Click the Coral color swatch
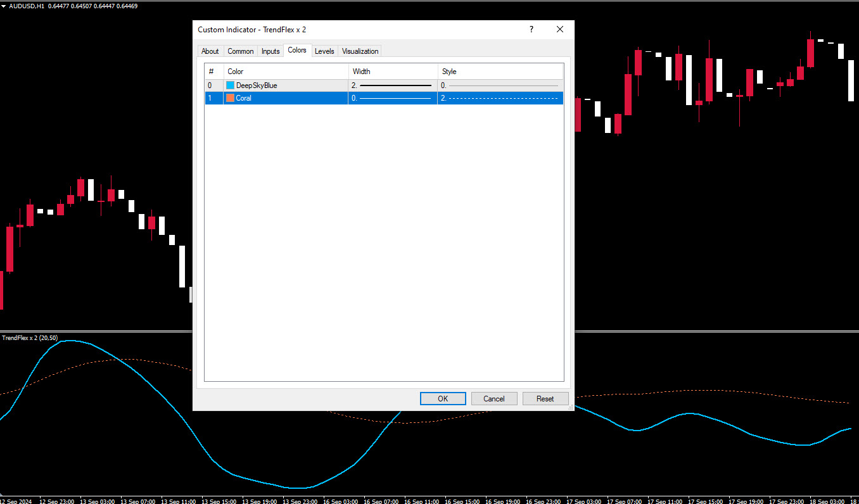Screen dimensions: 859x504 (230, 98)
